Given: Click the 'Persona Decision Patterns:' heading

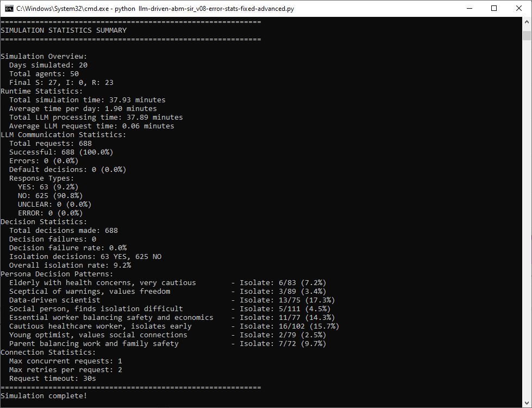Looking at the screenshot, I should point(57,274).
